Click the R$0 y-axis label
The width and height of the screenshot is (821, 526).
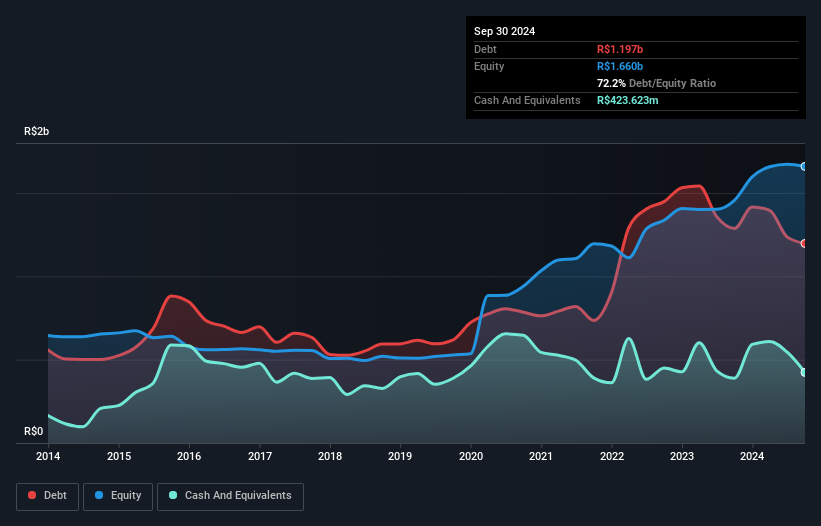click(x=34, y=431)
